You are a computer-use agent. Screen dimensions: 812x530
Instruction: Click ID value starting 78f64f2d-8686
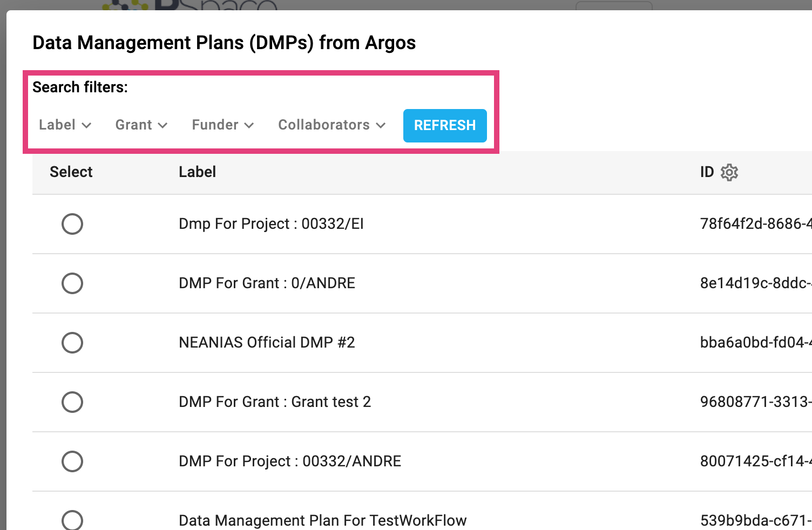pyautogui.click(x=756, y=224)
